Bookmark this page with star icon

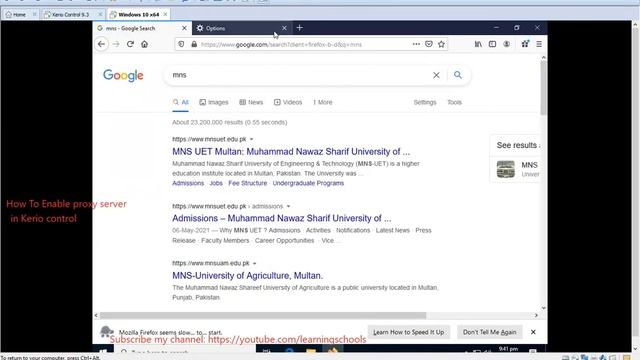click(441, 44)
